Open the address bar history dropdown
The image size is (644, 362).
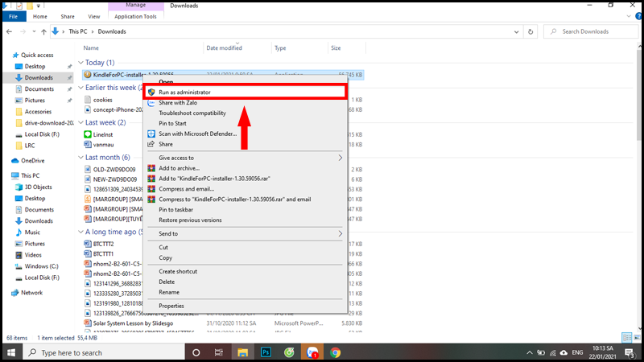(x=516, y=31)
